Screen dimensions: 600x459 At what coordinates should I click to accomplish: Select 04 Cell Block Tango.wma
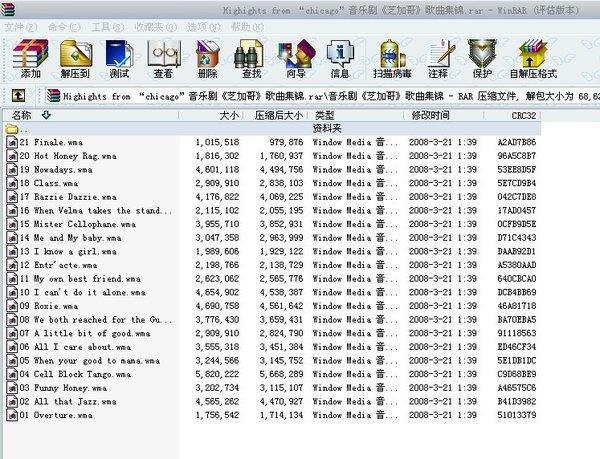[x=75, y=374]
